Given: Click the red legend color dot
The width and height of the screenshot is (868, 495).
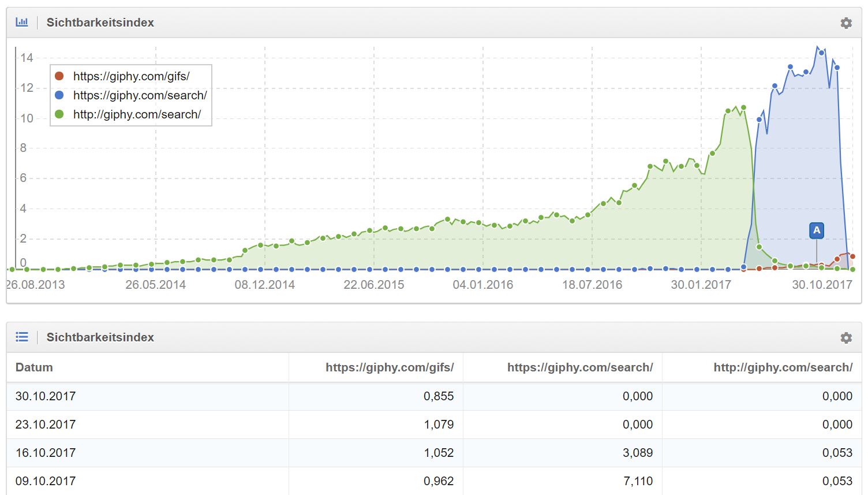Looking at the screenshot, I should (59, 76).
